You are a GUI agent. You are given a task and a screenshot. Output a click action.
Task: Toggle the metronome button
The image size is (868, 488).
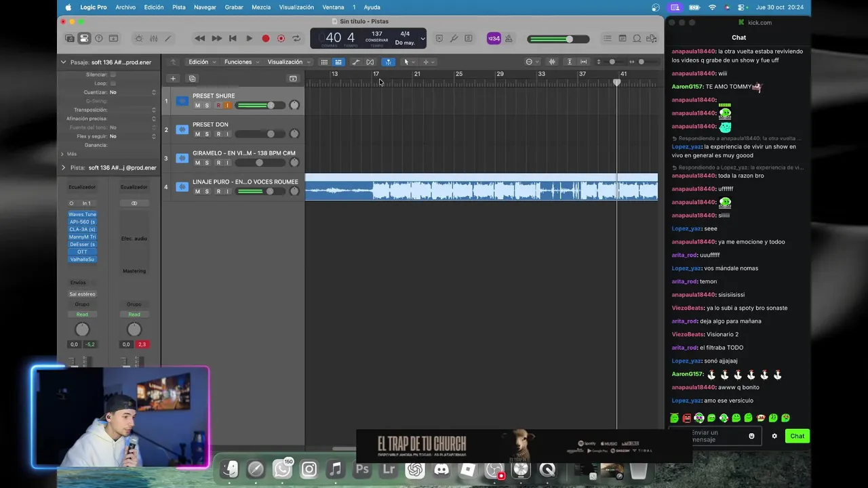click(x=509, y=39)
